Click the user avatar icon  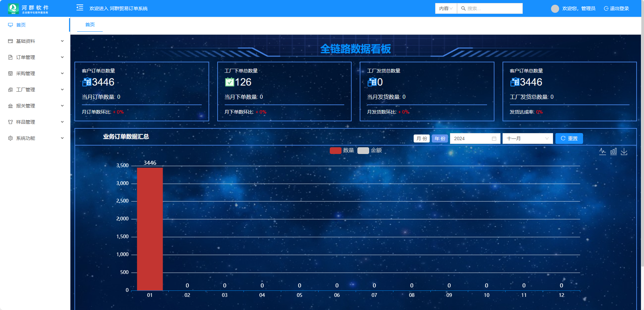coord(555,9)
